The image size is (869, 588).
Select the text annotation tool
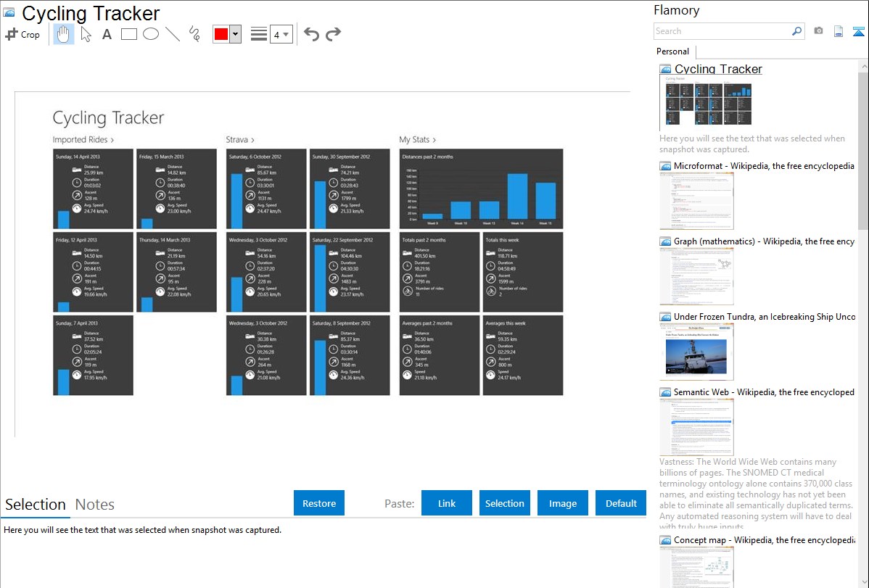(x=107, y=34)
